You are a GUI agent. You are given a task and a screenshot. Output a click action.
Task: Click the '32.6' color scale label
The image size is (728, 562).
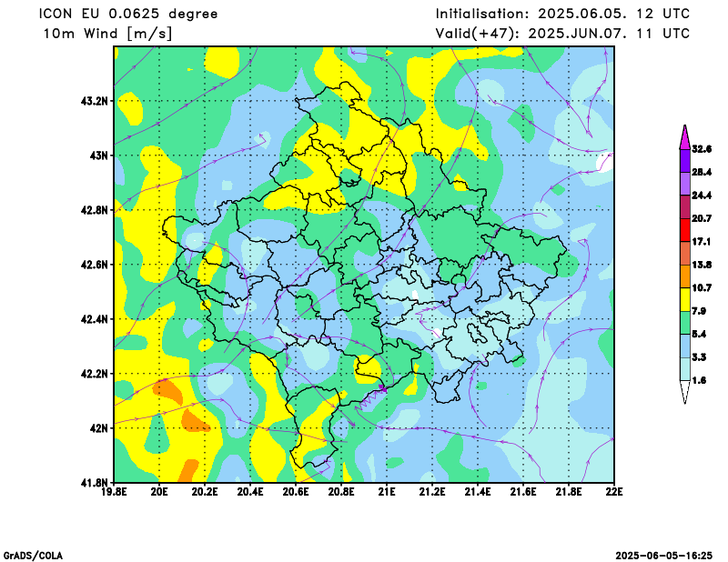(702, 149)
